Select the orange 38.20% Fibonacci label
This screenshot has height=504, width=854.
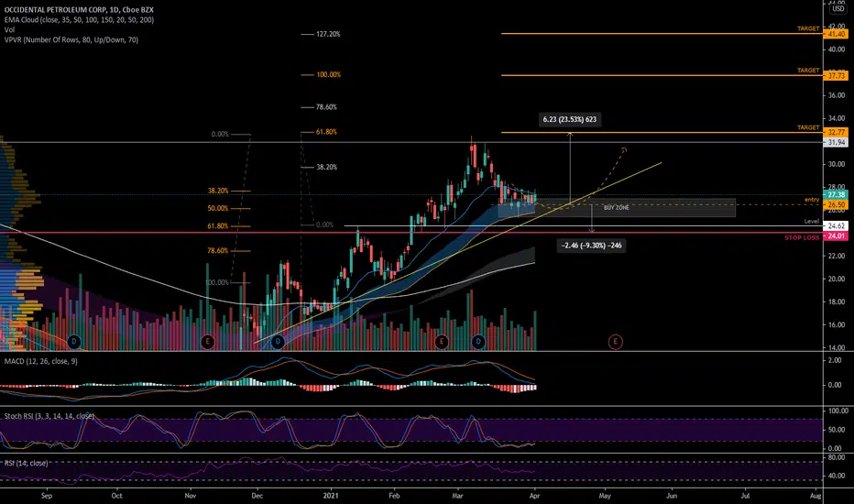pos(218,191)
